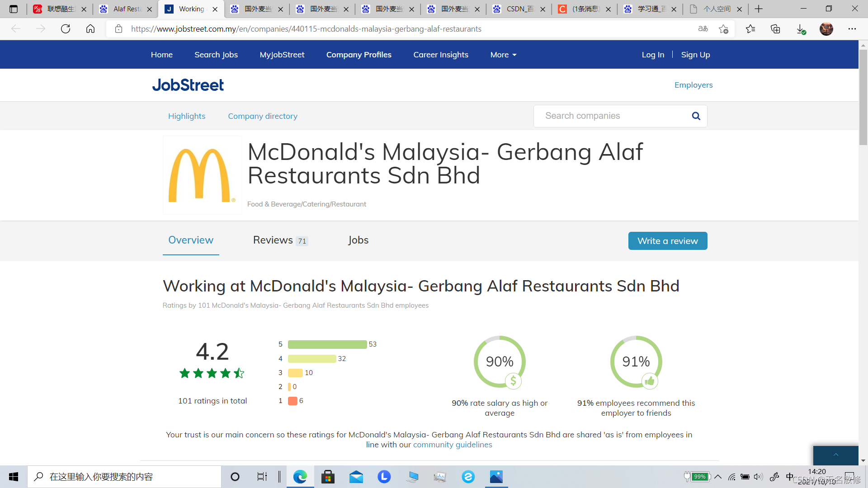Screen dimensions: 868x488
Task: Click the browser home icon
Action: coord(90,29)
